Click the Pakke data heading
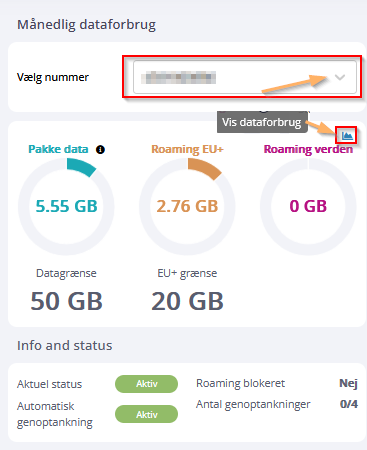Image resolution: width=367 pixels, height=450 pixels. click(58, 149)
